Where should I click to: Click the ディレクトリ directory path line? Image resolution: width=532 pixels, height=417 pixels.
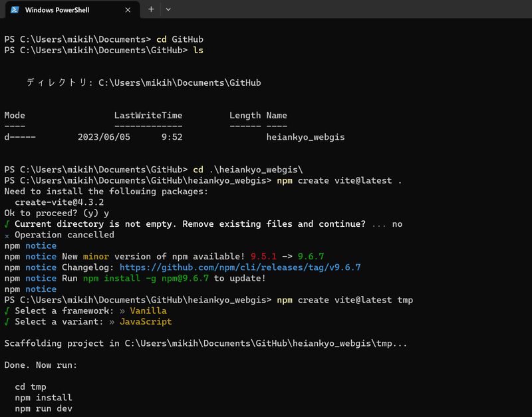pyautogui.click(x=144, y=82)
